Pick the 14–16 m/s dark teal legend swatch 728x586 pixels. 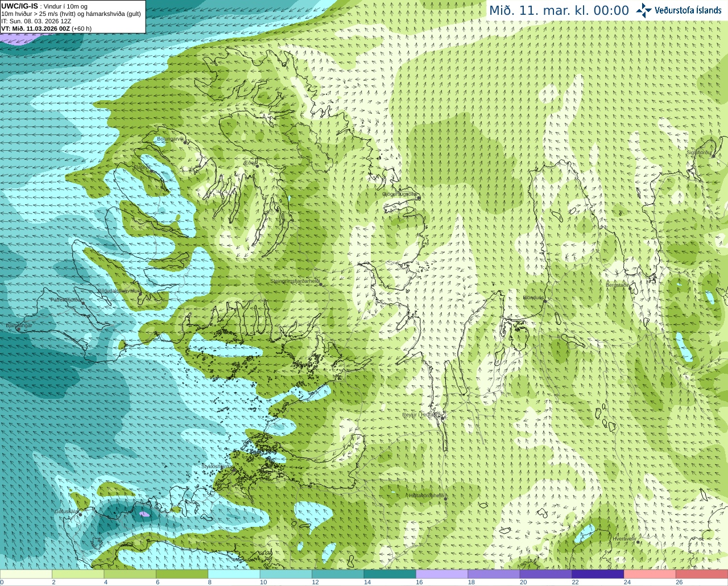pyautogui.click(x=390, y=575)
